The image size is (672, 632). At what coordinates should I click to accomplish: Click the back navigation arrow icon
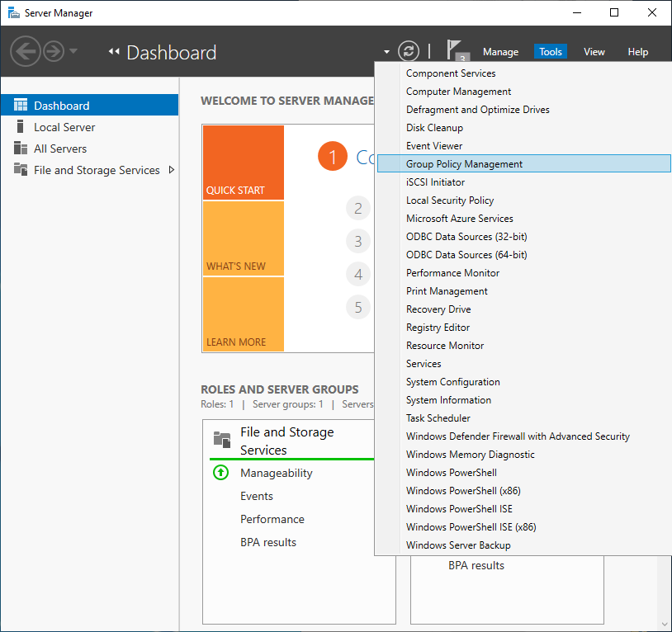(26, 52)
